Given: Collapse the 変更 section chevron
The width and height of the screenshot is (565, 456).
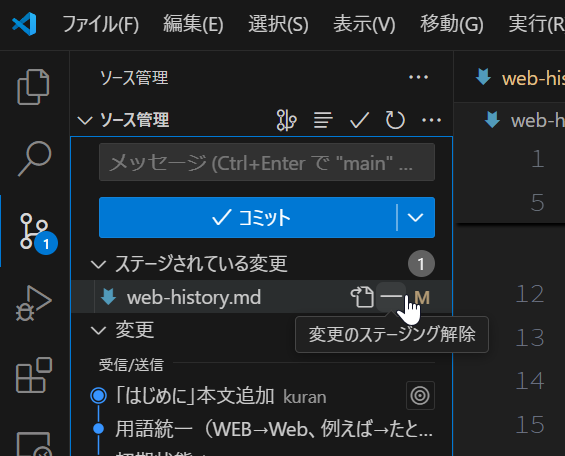Looking at the screenshot, I should coord(98,330).
